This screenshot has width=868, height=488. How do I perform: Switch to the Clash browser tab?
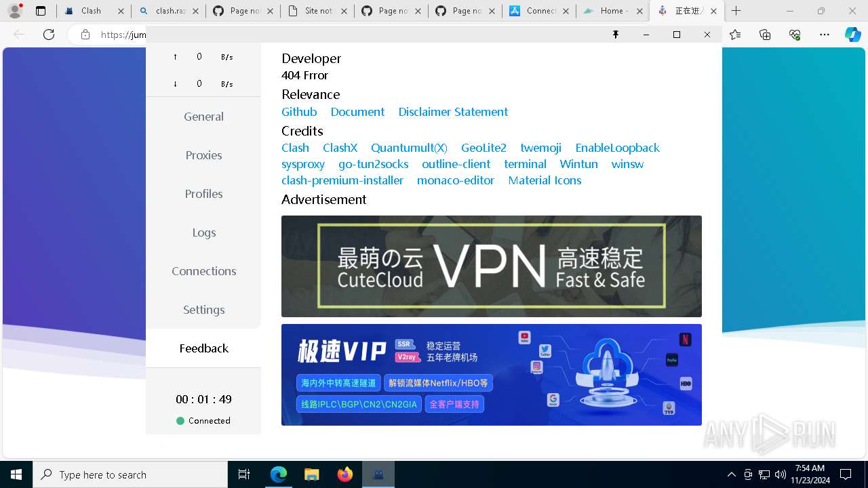click(x=91, y=11)
